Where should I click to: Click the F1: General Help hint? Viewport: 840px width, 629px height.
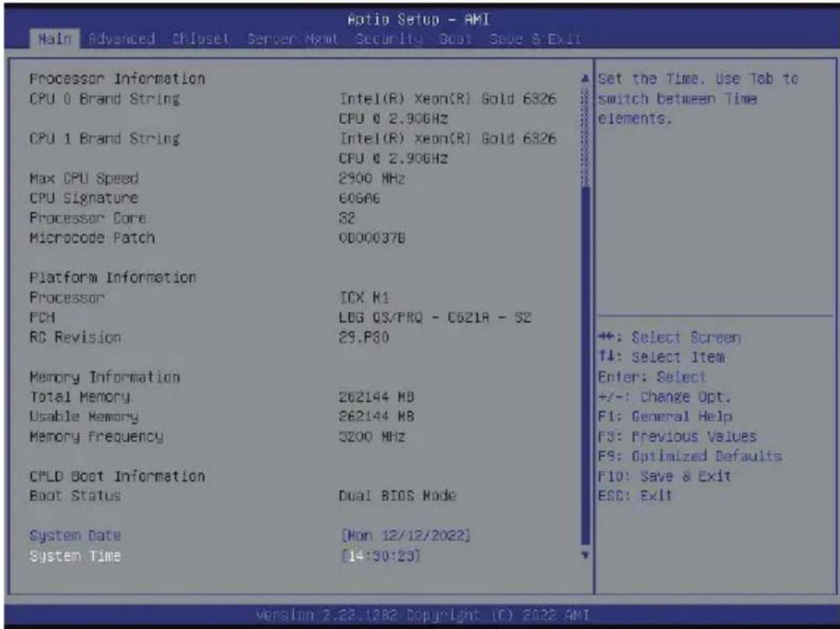pyautogui.click(x=666, y=417)
